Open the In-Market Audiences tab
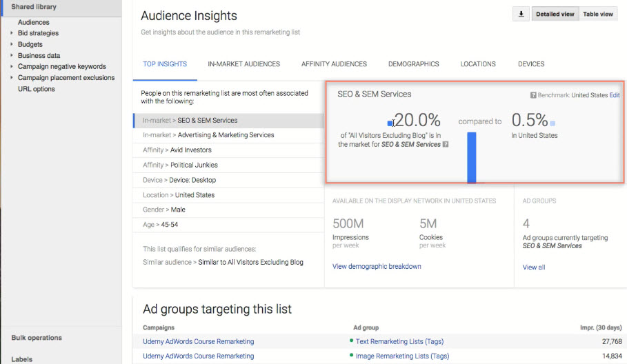The height and width of the screenshot is (364, 627). [x=243, y=64]
